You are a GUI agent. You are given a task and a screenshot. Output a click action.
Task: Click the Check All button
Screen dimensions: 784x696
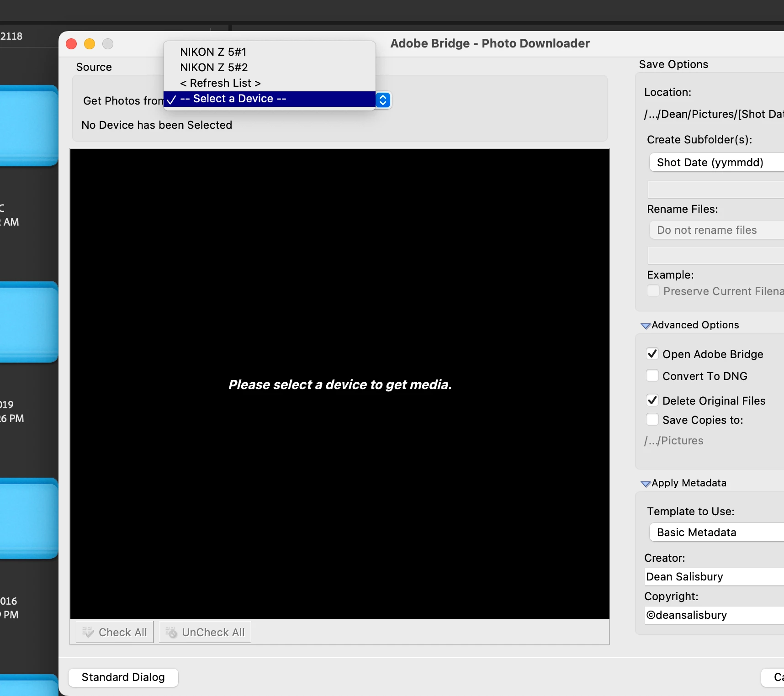pyautogui.click(x=115, y=632)
